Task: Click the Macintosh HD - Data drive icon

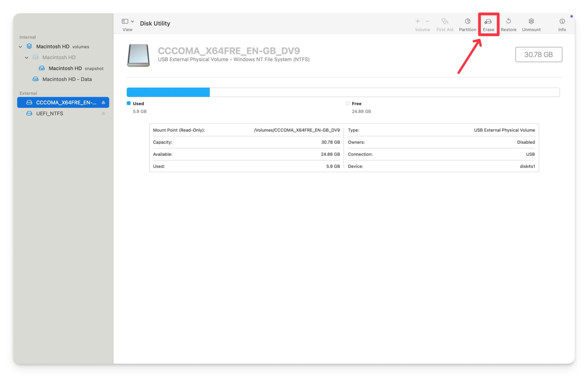Action: (x=36, y=79)
